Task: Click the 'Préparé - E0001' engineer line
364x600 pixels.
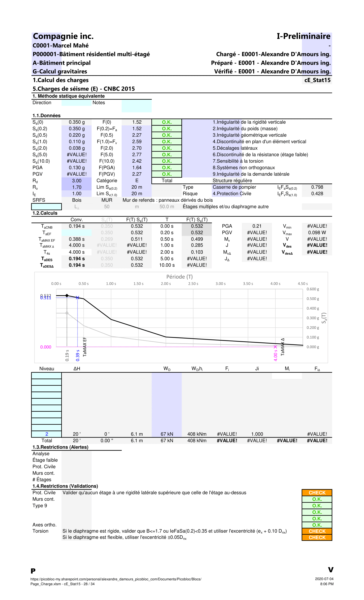Action: click(271, 63)
